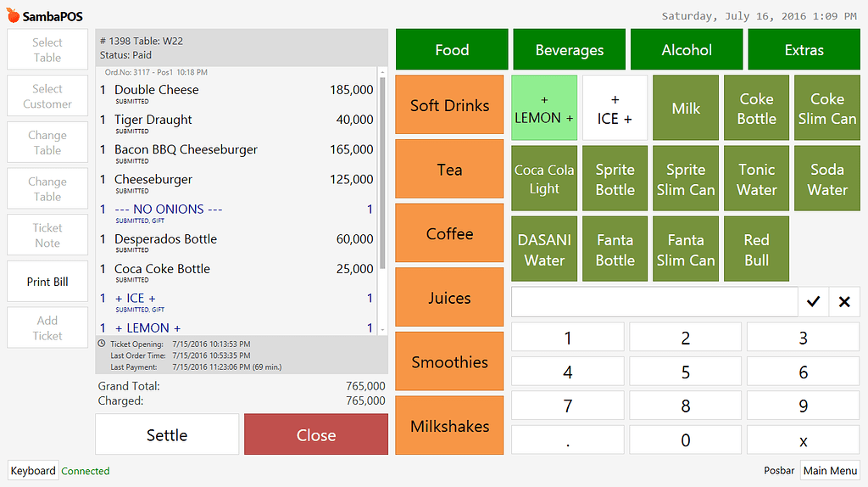Image resolution: width=868 pixels, height=487 pixels.
Task: Select the Juices subcategory
Action: pos(449,298)
